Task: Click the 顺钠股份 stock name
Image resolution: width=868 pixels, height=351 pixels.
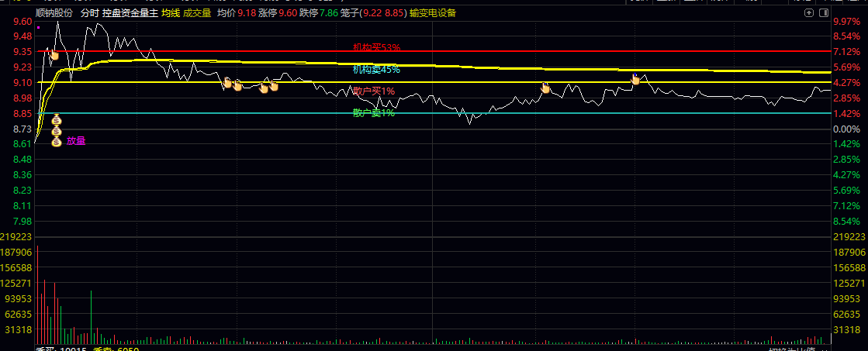Action: click(54, 13)
